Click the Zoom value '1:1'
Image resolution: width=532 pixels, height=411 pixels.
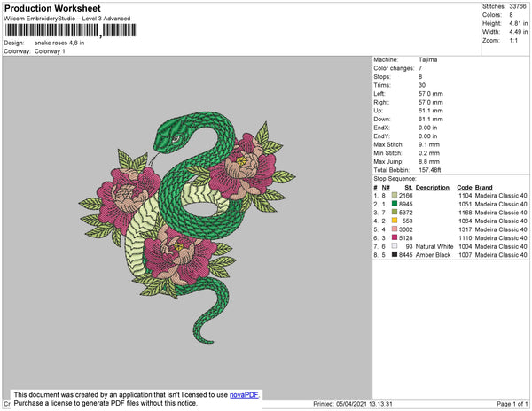tap(513, 41)
